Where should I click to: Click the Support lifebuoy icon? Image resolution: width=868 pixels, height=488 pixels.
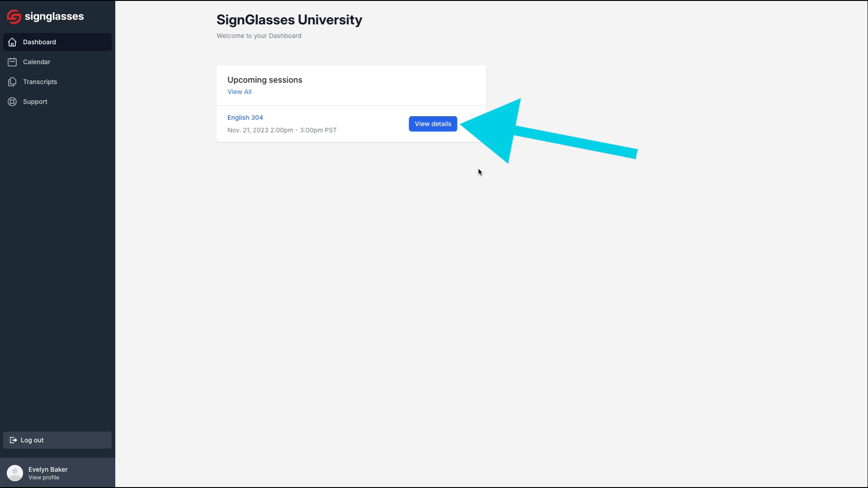[x=12, y=102]
